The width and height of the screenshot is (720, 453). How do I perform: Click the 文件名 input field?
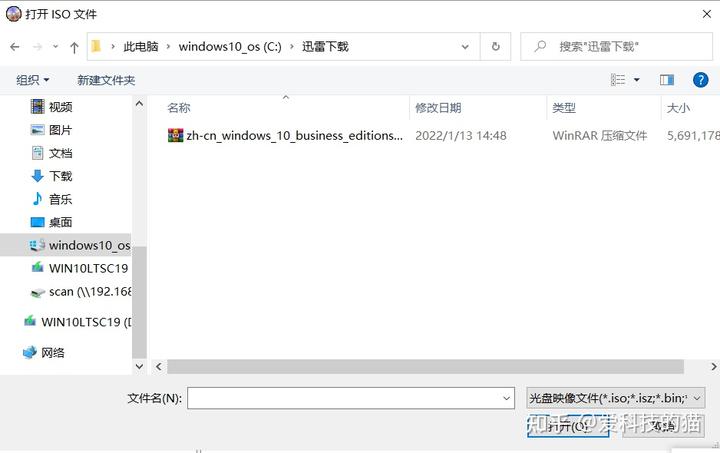pyautogui.click(x=344, y=398)
